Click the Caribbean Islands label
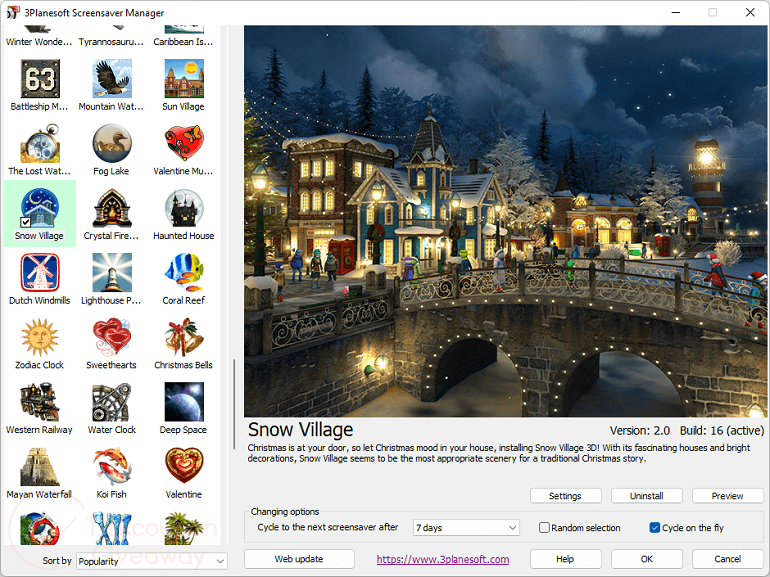The height and width of the screenshot is (577, 770). pyautogui.click(x=183, y=42)
